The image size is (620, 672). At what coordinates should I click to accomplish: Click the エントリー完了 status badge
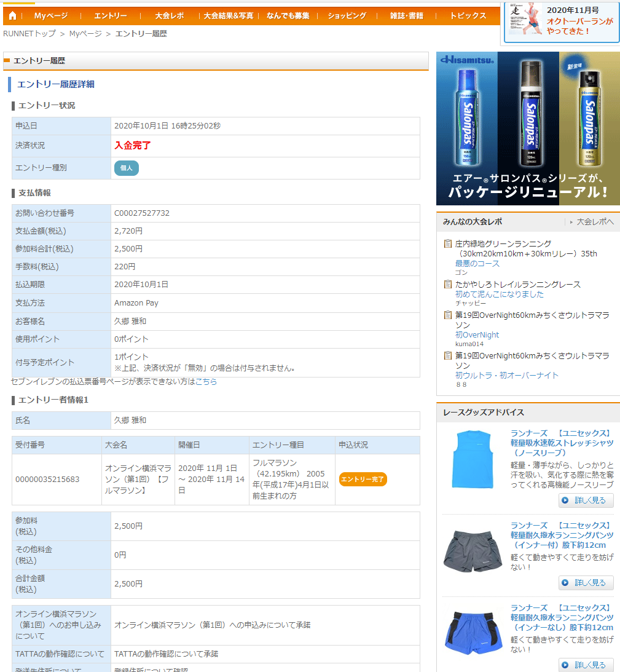(x=363, y=479)
